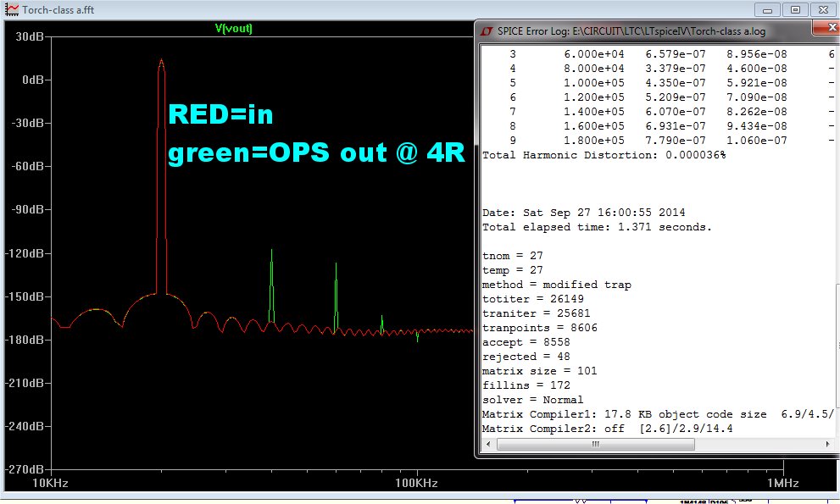Click the 'tnom = 27' line
The image size is (840, 504).
(512, 256)
